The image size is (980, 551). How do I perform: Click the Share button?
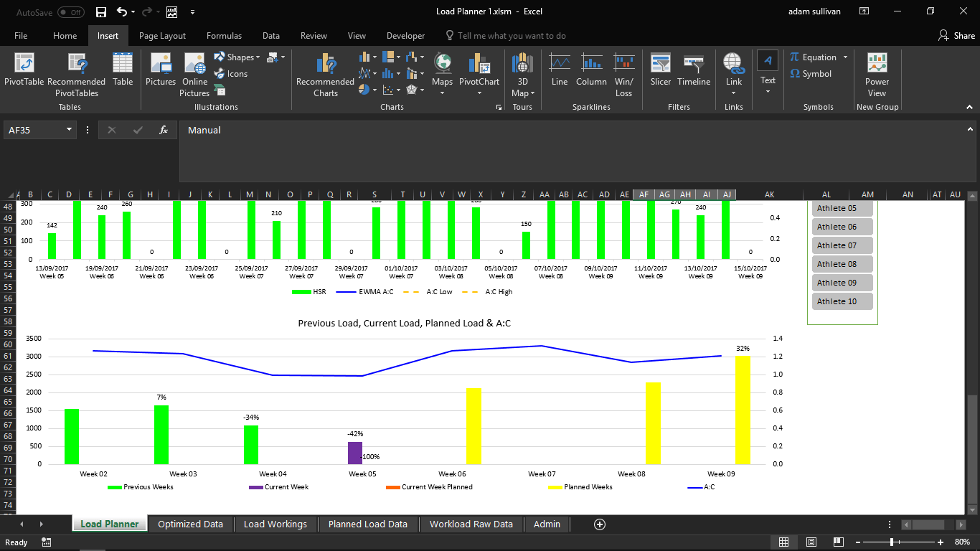[956, 36]
